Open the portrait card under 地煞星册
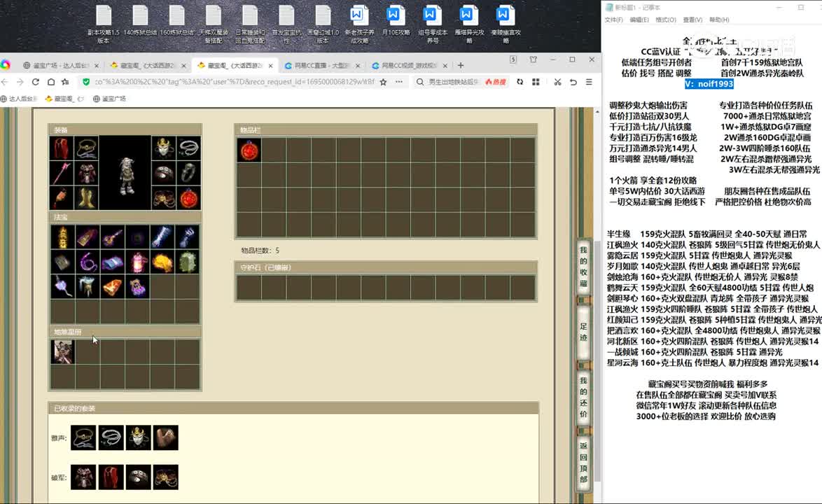Screen dimensions: 822x504 62,351
